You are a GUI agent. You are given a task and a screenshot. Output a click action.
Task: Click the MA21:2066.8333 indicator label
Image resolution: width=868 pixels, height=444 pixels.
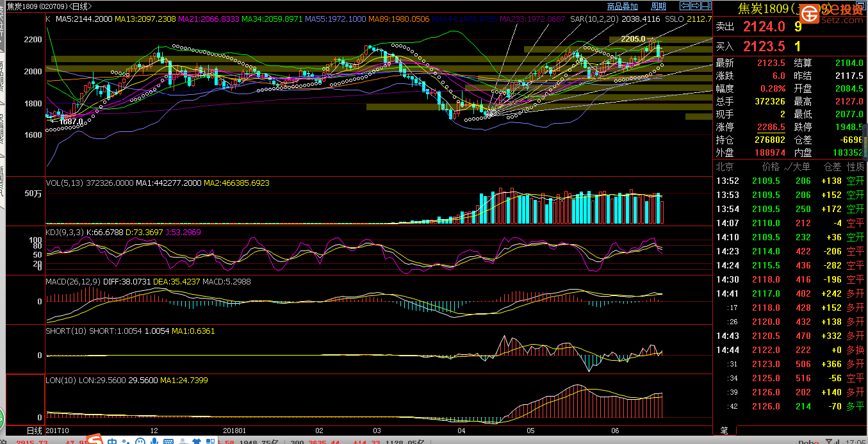(x=209, y=19)
